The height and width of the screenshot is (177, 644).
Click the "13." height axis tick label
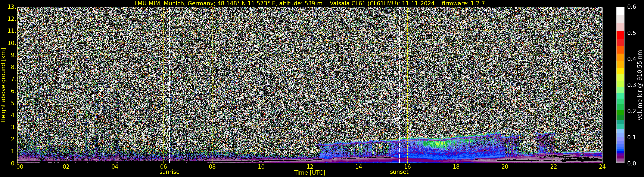[12, 7]
